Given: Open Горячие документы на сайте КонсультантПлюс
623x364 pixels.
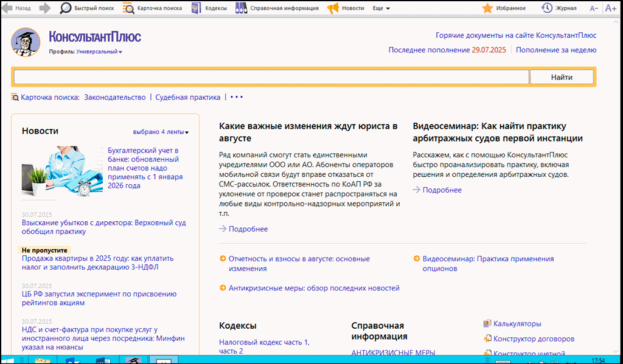Looking at the screenshot, I should point(516,35).
